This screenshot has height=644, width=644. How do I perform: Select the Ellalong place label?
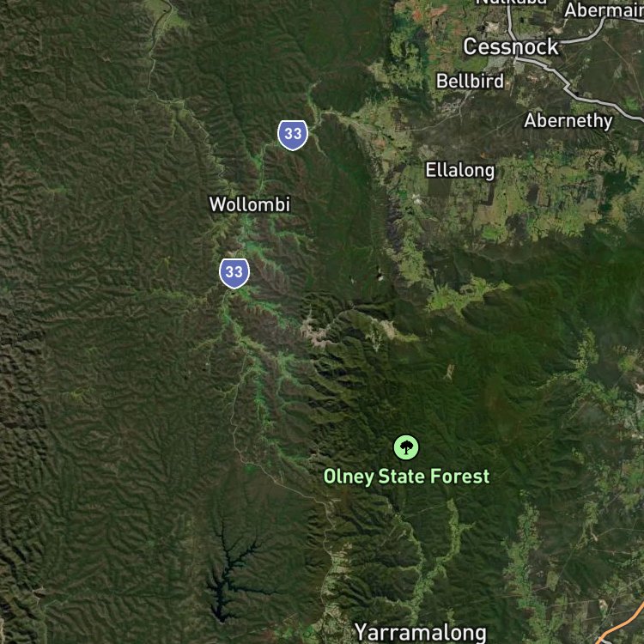[x=460, y=170]
